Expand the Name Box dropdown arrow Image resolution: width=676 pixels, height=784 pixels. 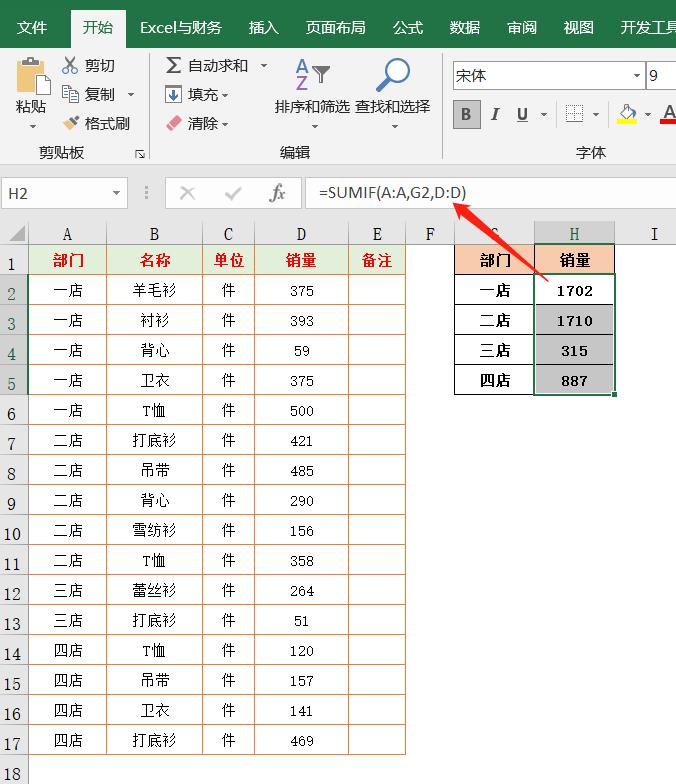pos(117,193)
